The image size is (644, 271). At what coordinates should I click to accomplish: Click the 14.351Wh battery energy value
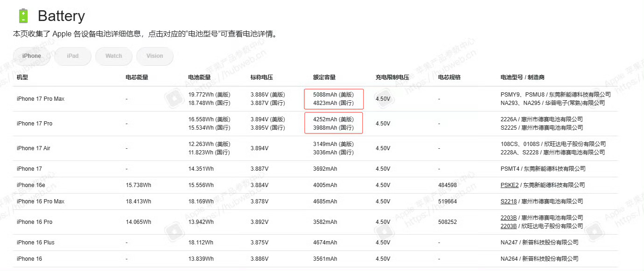coord(201,169)
